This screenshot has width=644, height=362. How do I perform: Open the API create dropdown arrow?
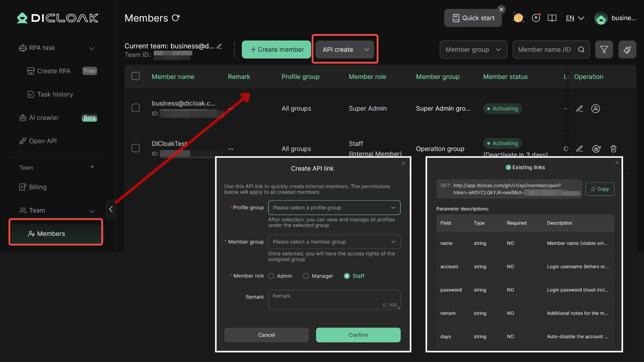[x=367, y=49]
